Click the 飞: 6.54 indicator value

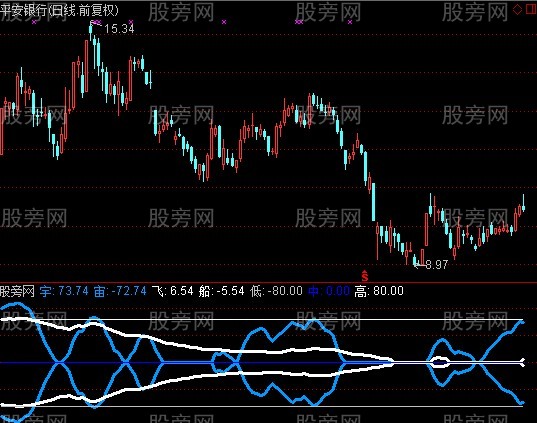tap(173, 291)
